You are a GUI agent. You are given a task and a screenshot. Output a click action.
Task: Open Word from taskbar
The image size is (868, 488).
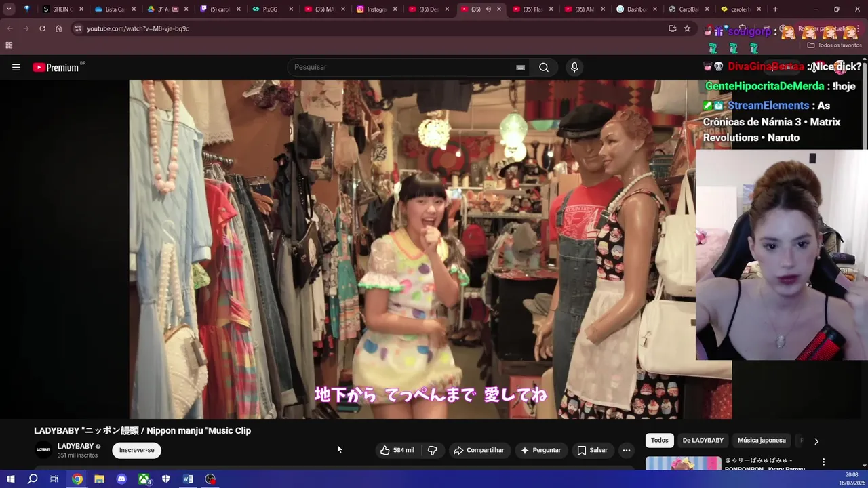click(188, 479)
